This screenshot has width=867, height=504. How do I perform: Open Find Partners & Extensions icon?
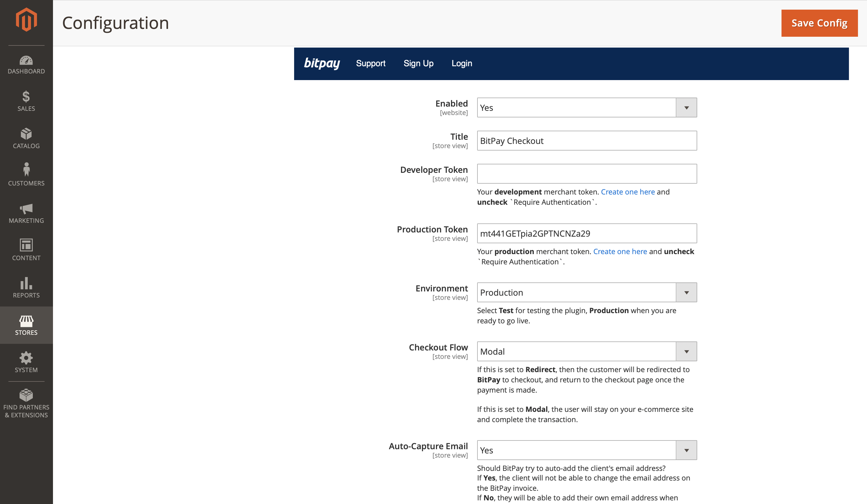26,395
